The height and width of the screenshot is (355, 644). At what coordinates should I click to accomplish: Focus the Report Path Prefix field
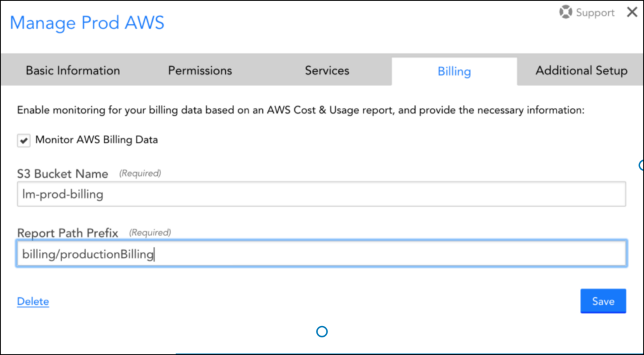321,254
